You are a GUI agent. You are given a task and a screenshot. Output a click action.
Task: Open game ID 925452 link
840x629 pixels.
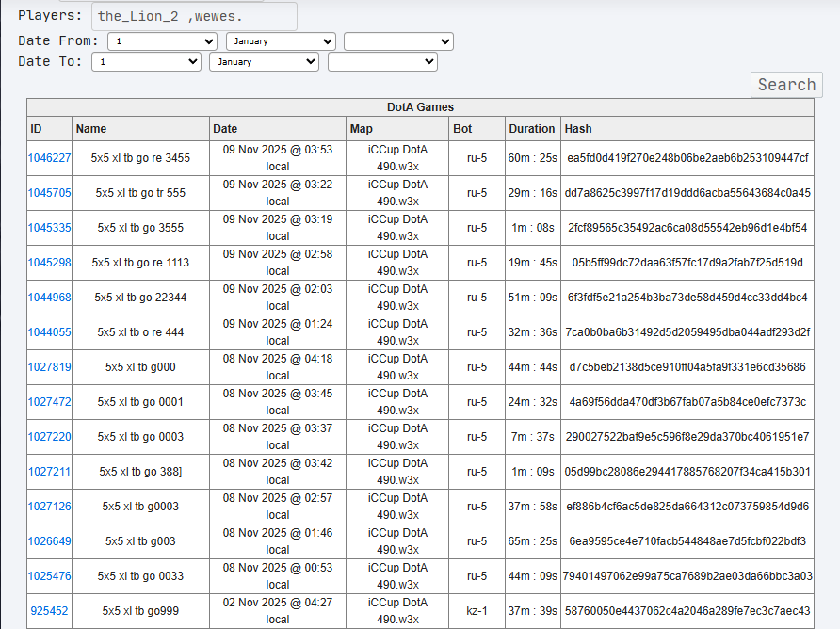(x=49, y=611)
